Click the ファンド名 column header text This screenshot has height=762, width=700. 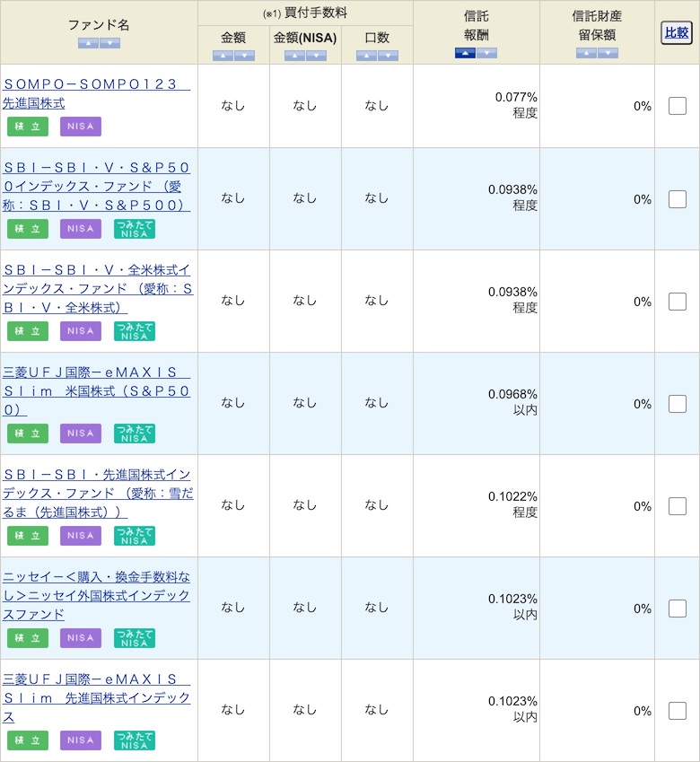point(99,25)
